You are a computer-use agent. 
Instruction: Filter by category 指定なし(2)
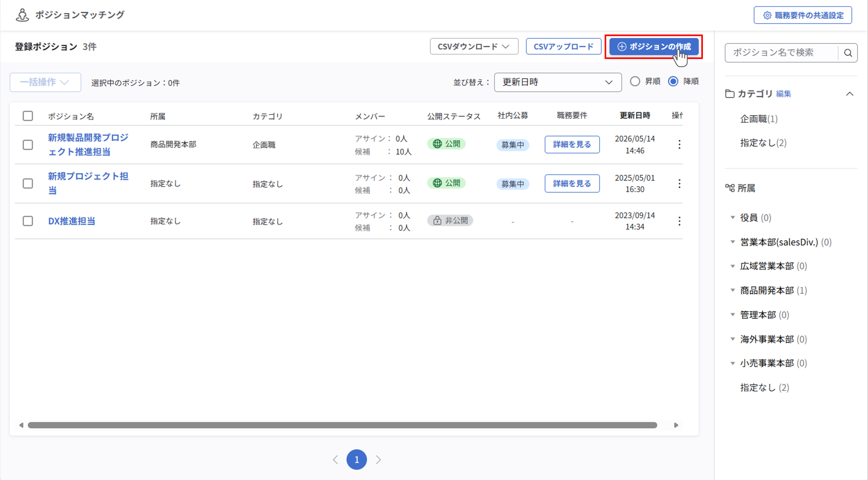pyautogui.click(x=763, y=143)
